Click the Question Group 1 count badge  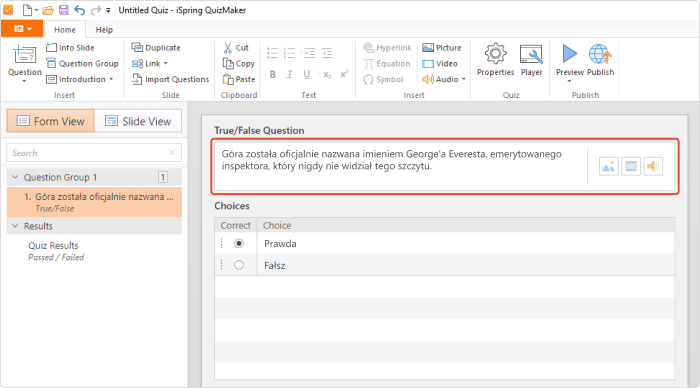(x=163, y=177)
